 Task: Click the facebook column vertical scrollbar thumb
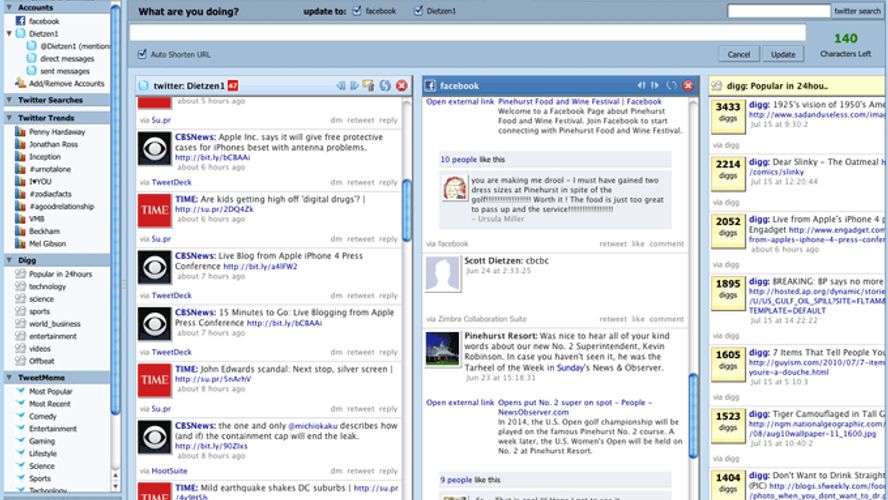pyautogui.click(x=693, y=416)
